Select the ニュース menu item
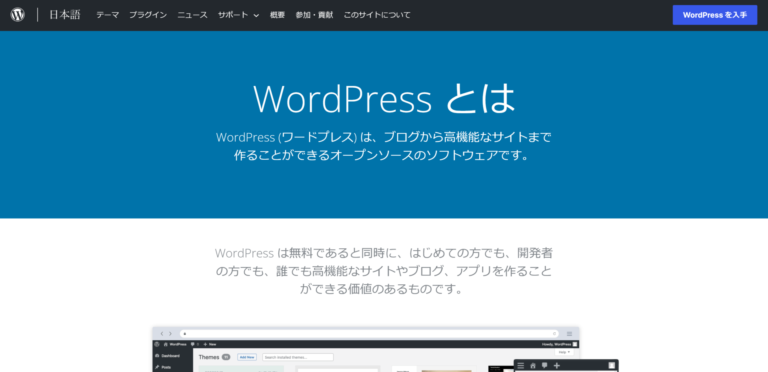Image resolution: width=768 pixels, height=372 pixels. click(x=192, y=15)
